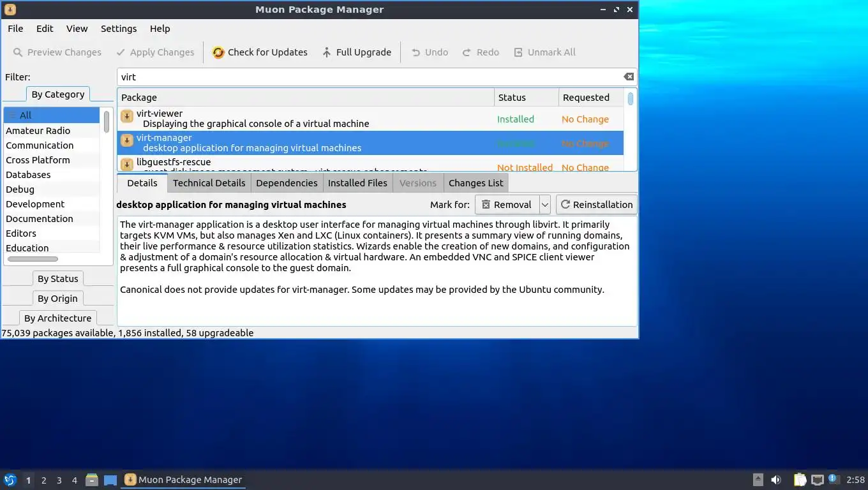Mark virt-manager for Removal

507,205
